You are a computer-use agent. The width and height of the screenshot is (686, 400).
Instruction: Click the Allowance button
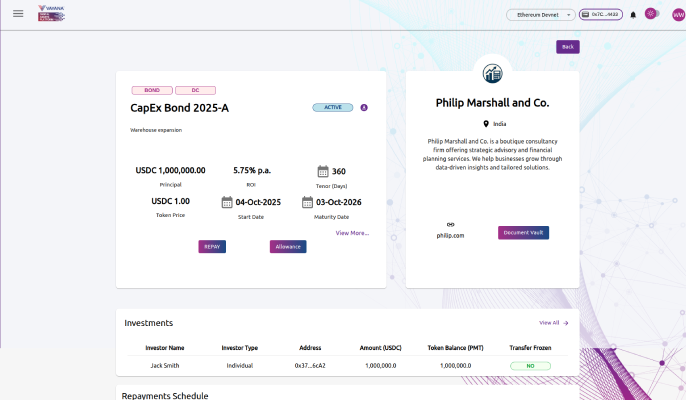(287, 246)
